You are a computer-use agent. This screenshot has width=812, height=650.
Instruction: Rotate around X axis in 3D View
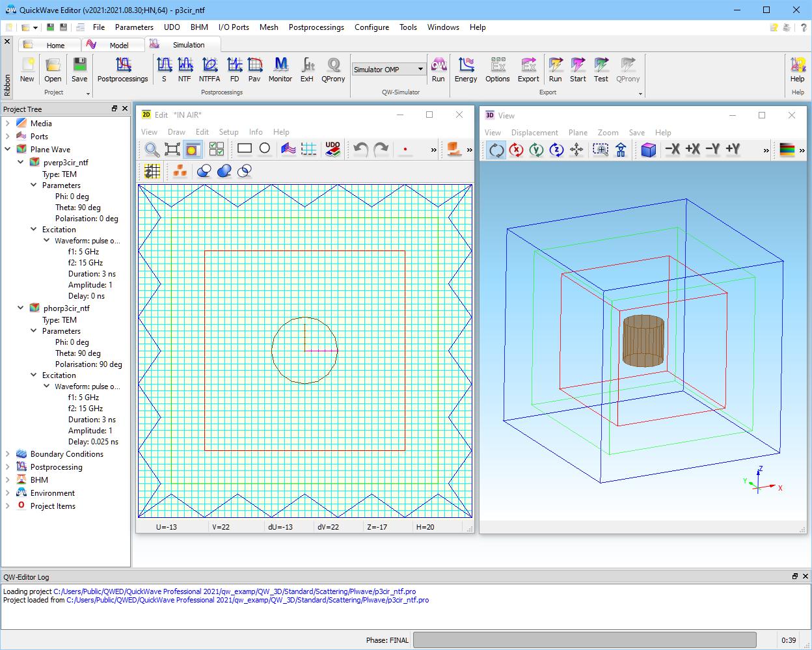[x=517, y=150]
